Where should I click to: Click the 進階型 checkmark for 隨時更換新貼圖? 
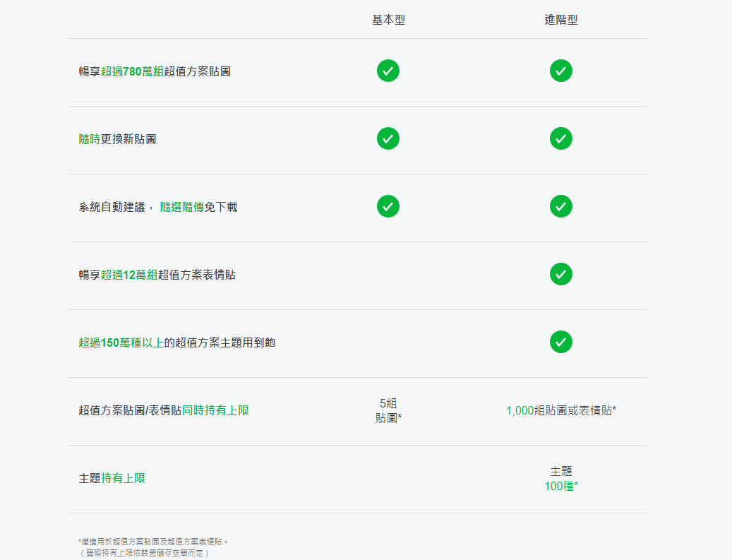point(560,138)
